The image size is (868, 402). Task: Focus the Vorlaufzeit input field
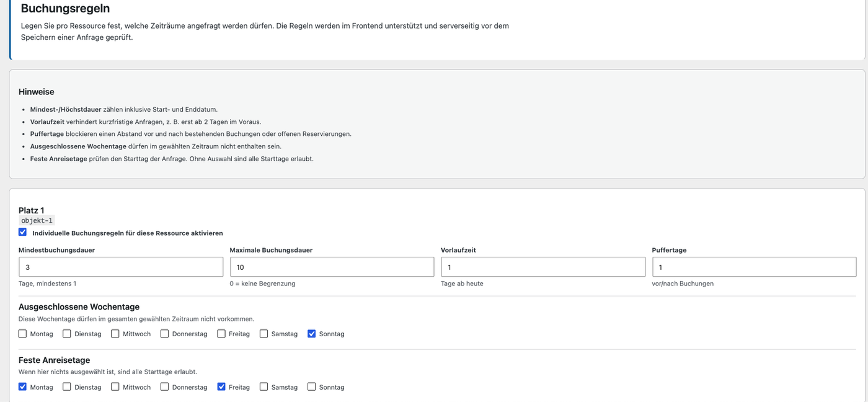[x=543, y=267]
